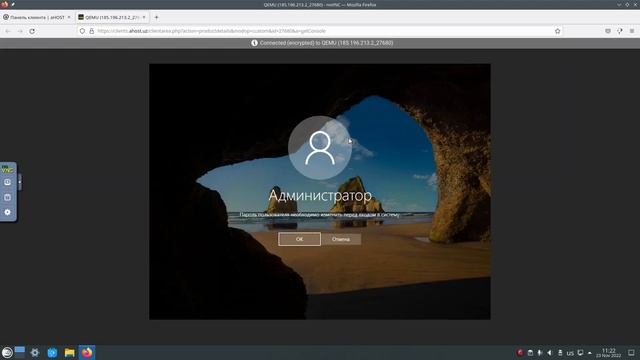This screenshot has height=360, width=640.
Task: Open the display/network tray icon
Action: [x=580, y=353]
